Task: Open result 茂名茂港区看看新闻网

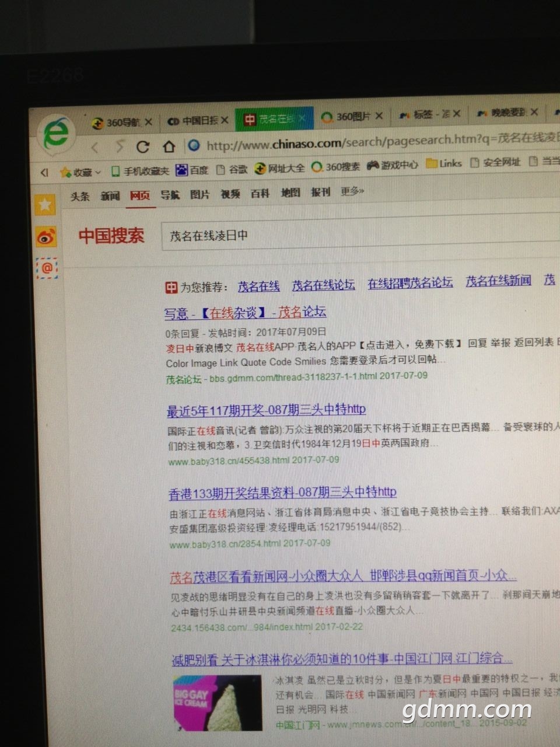Action: coord(343,577)
